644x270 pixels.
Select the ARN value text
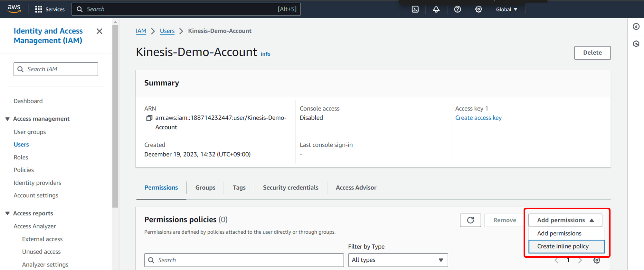click(x=221, y=122)
